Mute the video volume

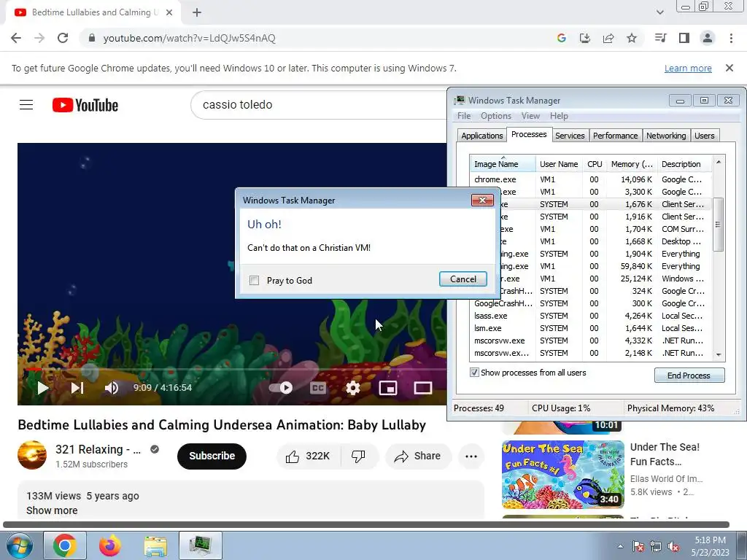pyautogui.click(x=112, y=388)
